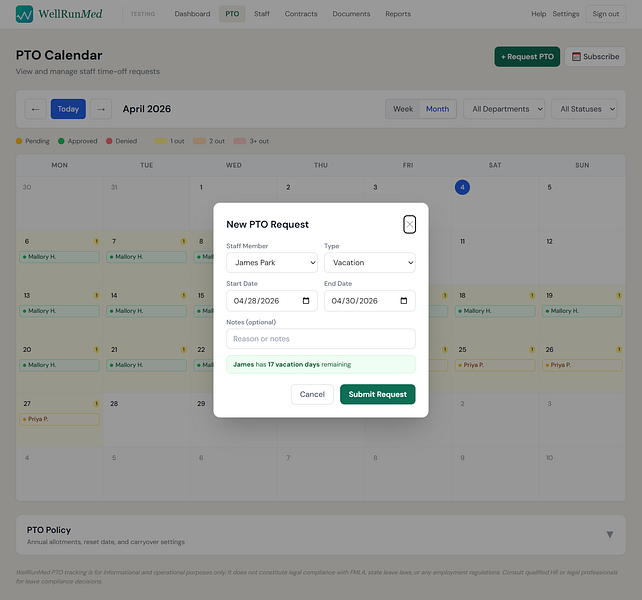Viewport: 642px width, 600px height.
Task: Close the New PTO Request dialog
Action: tap(409, 224)
